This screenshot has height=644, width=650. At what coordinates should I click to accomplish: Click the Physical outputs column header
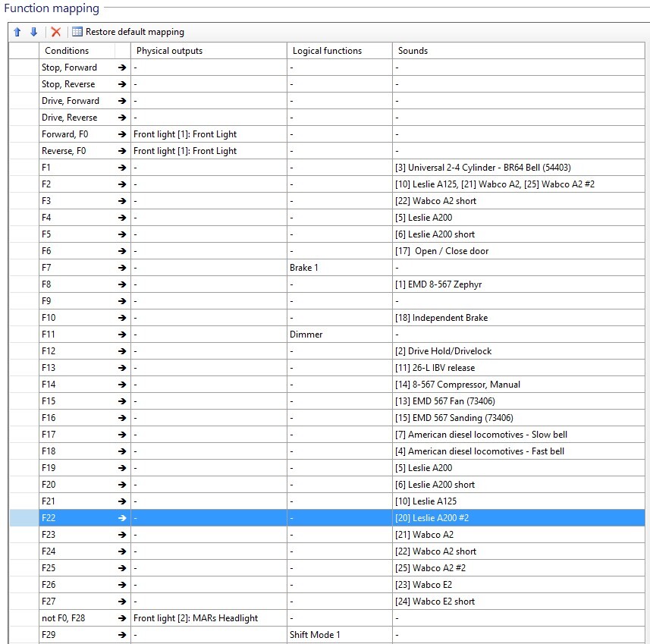169,51
